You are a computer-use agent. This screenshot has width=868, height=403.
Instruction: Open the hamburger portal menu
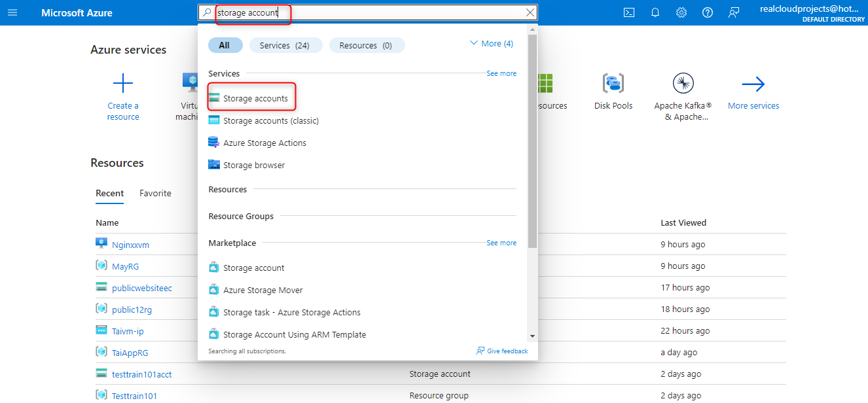12,12
